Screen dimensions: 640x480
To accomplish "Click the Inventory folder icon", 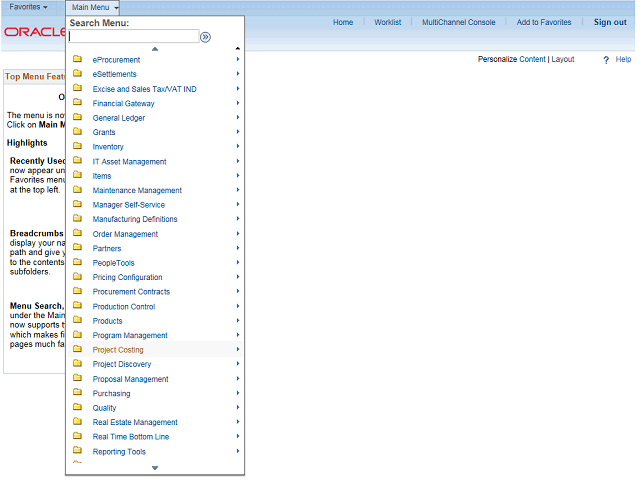I will [x=77, y=146].
